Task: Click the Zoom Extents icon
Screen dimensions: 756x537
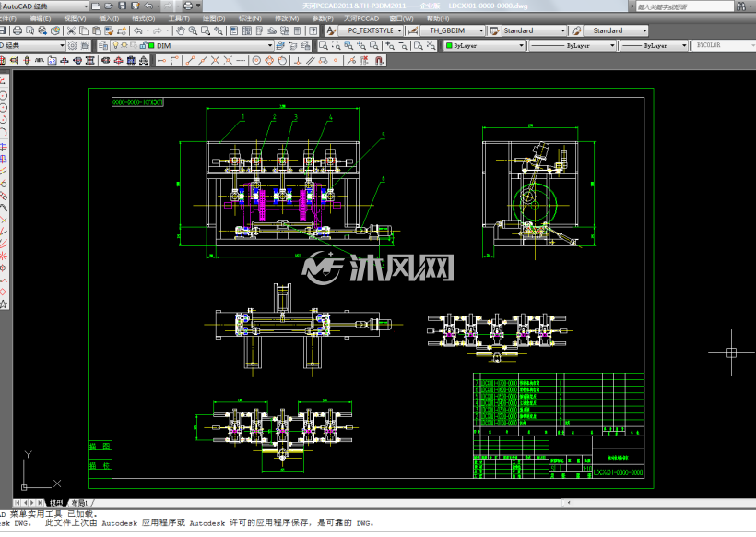Action: point(431,46)
